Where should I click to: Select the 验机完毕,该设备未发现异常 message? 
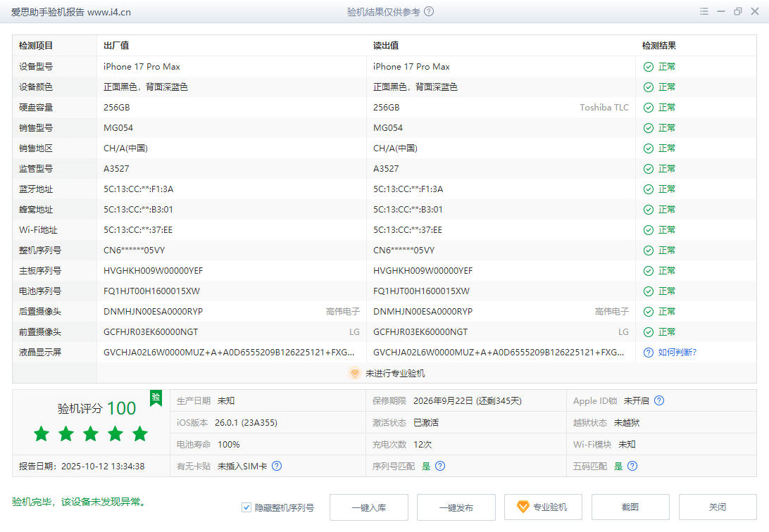pyautogui.click(x=78, y=502)
